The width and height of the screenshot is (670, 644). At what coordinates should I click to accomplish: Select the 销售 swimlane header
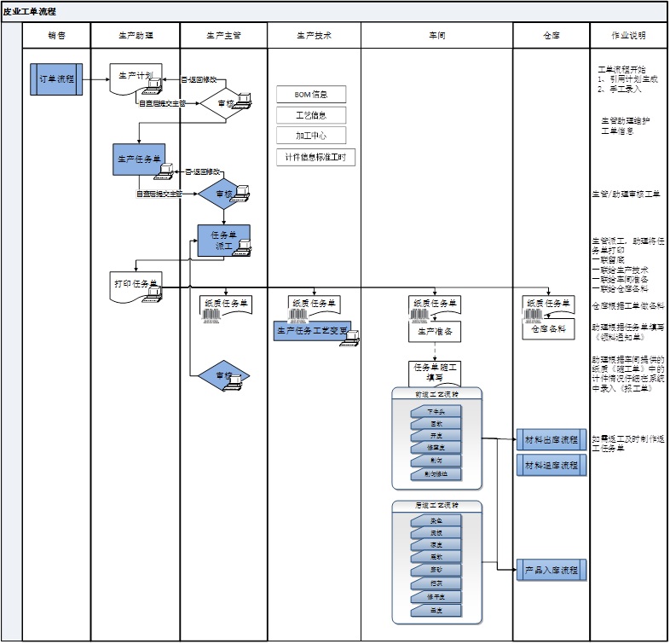tap(56, 36)
